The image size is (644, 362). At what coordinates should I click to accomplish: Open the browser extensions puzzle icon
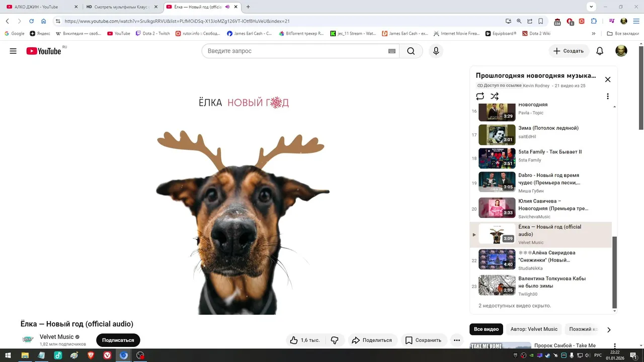[x=594, y=21]
